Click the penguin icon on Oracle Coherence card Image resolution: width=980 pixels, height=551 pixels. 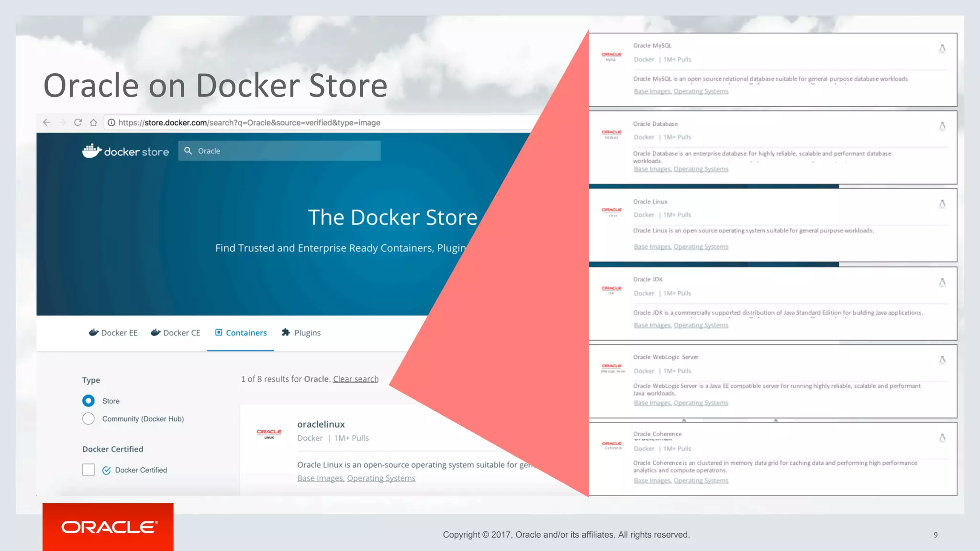(x=942, y=438)
